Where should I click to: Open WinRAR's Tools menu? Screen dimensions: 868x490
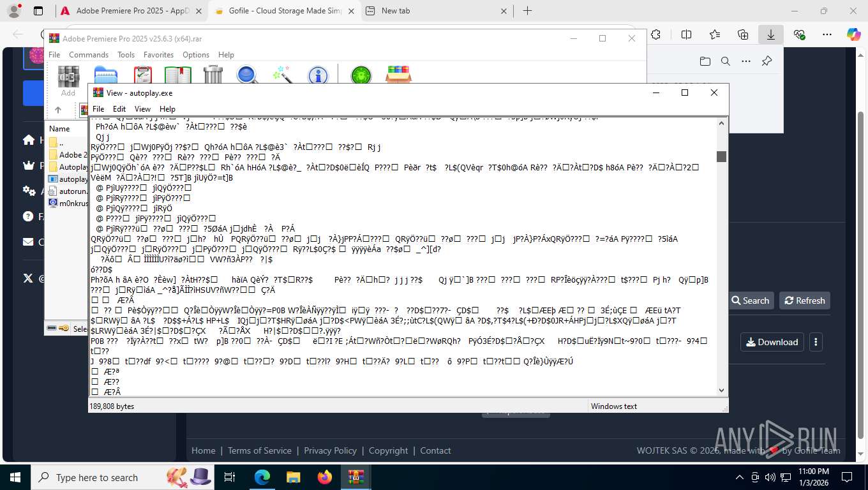tap(126, 55)
